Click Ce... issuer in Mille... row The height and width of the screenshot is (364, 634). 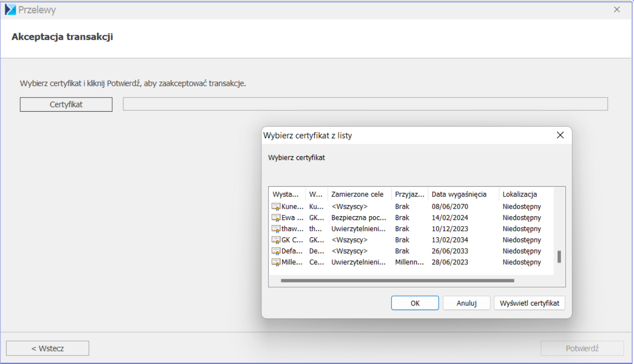pos(317,262)
